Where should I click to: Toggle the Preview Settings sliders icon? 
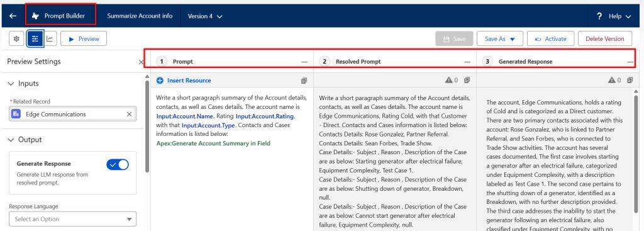click(35, 38)
